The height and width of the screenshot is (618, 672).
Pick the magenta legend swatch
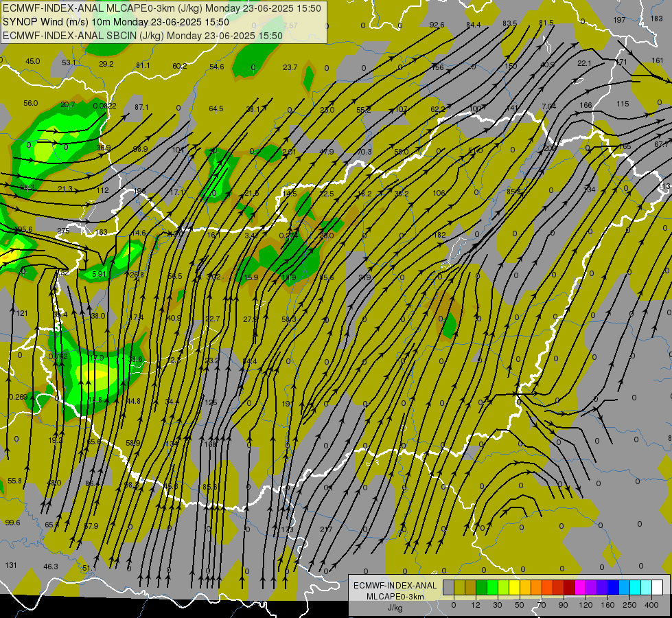click(x=580, y=587)
